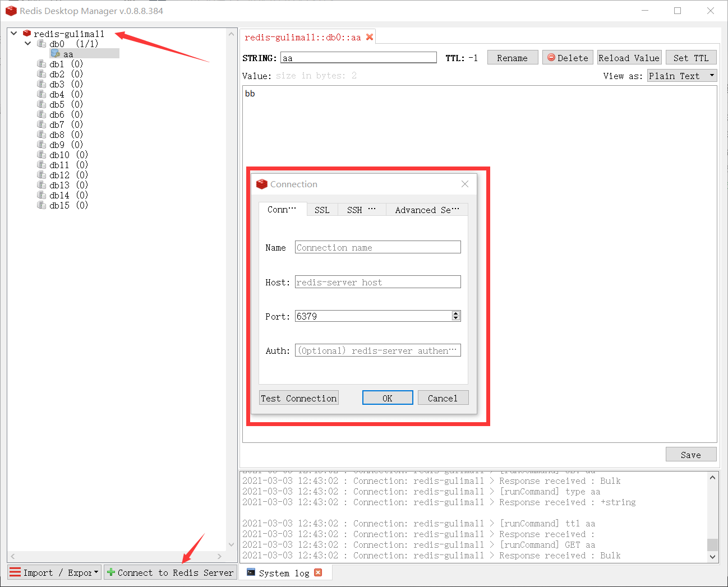Select the aa key in tree
The height and width of the screenshot is (587, 728).
click(x=84, y=54)
